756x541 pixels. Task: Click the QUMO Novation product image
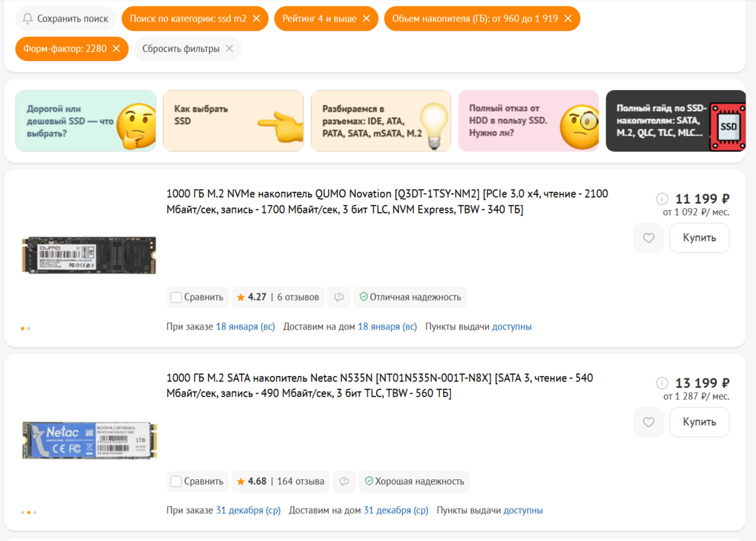[x=88, y=255]
